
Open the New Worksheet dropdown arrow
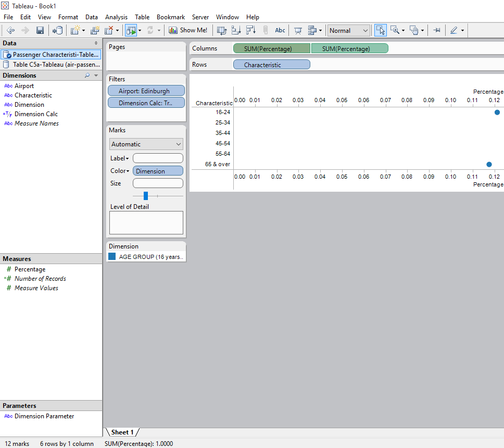[x=84, y=31]
